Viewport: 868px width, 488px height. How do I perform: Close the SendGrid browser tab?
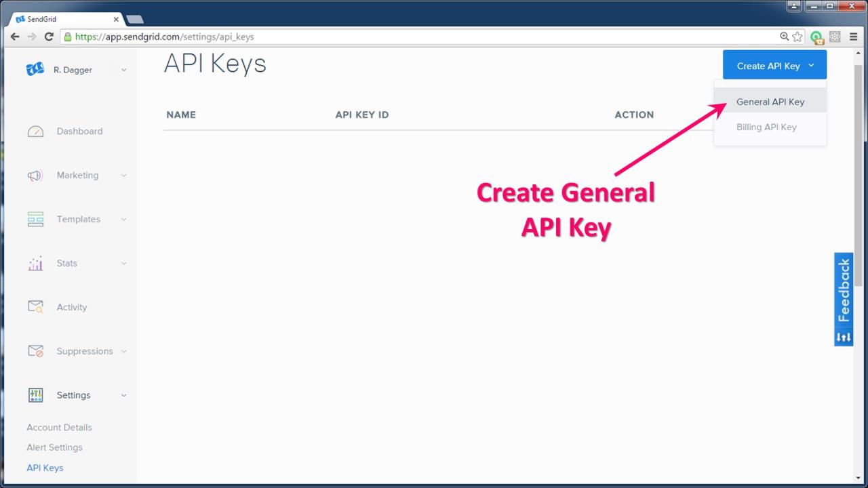116,19
